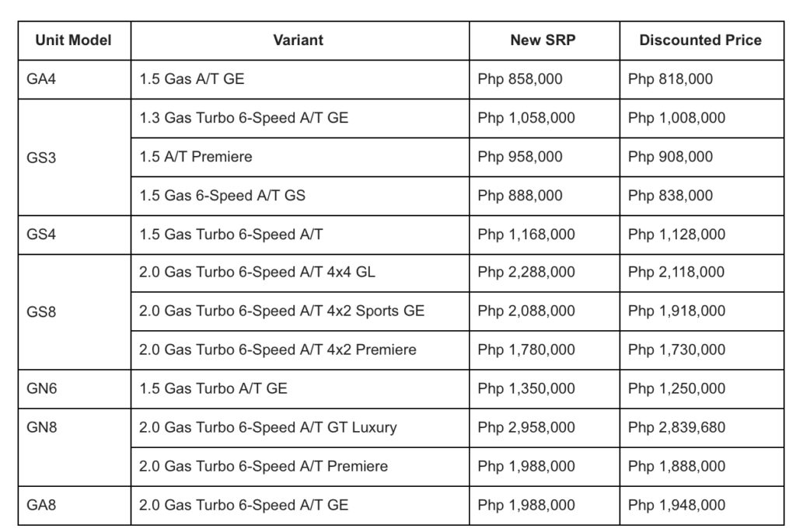The image size is (796, 532).
Task: Click the Discounted Price column header
Action: [702, 40]
